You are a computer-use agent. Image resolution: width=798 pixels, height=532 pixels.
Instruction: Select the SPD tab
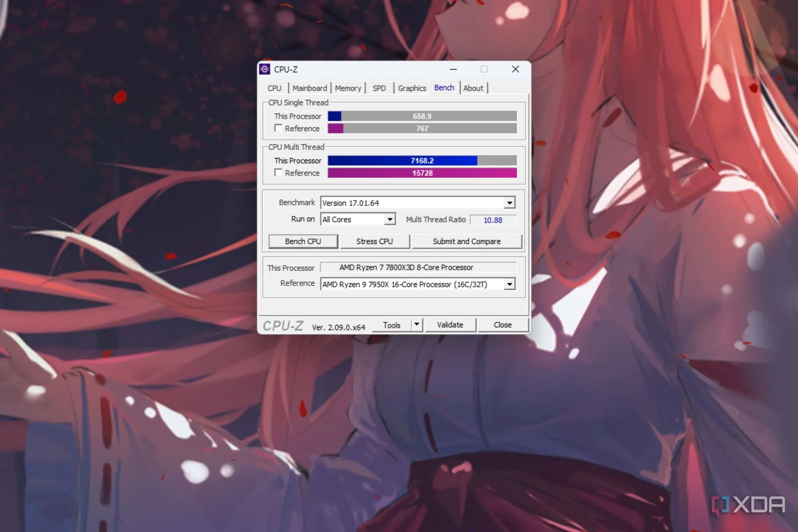point(379,88)
